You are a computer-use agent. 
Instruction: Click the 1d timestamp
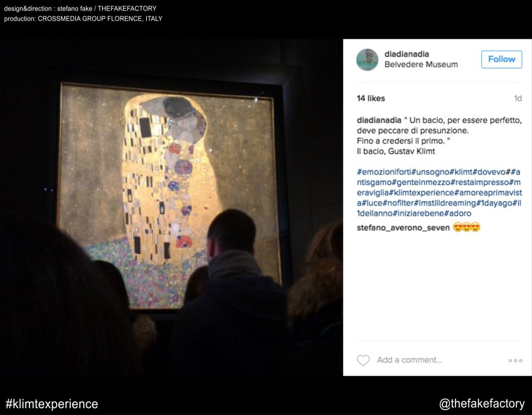click(518, 98)
